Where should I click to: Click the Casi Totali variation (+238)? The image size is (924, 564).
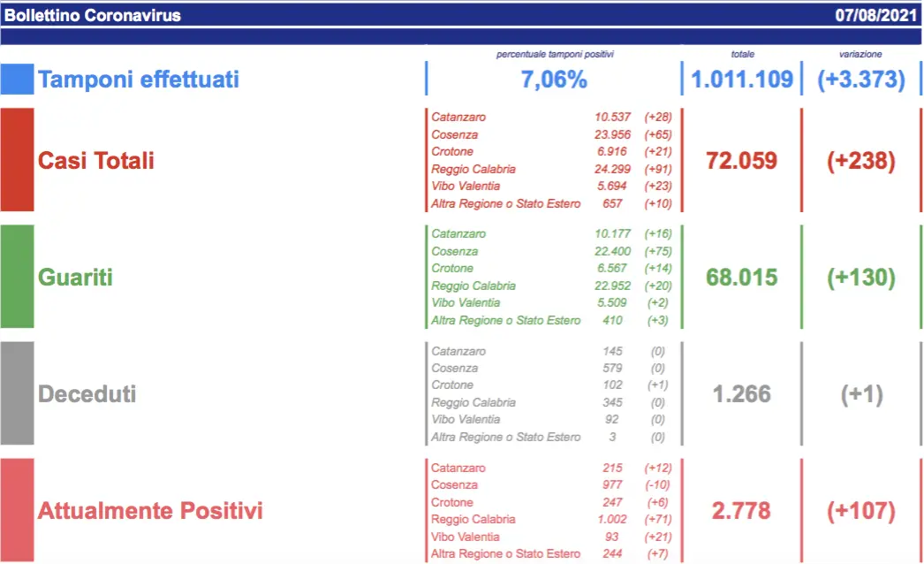[x=860, y=161]
